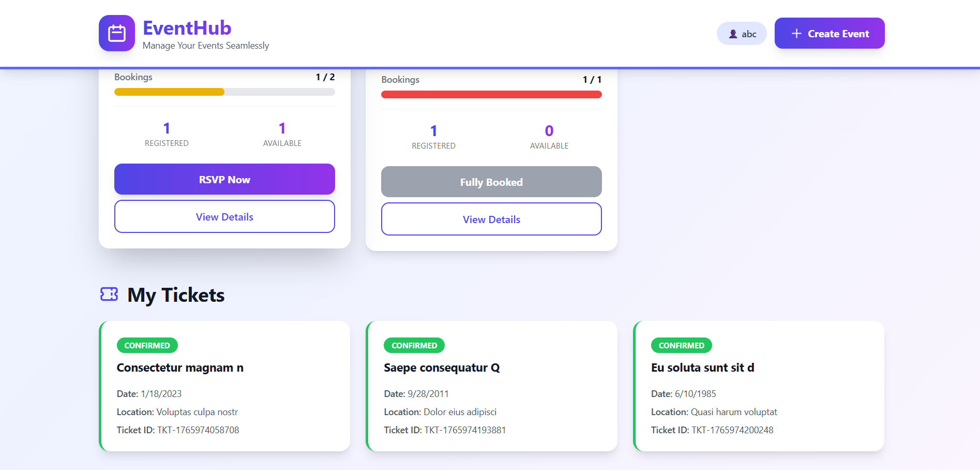Select the CONFIRMED badge on Saepe consequatur Q
Viewport: 980px width, 470px height.
(x=414, y=345)
